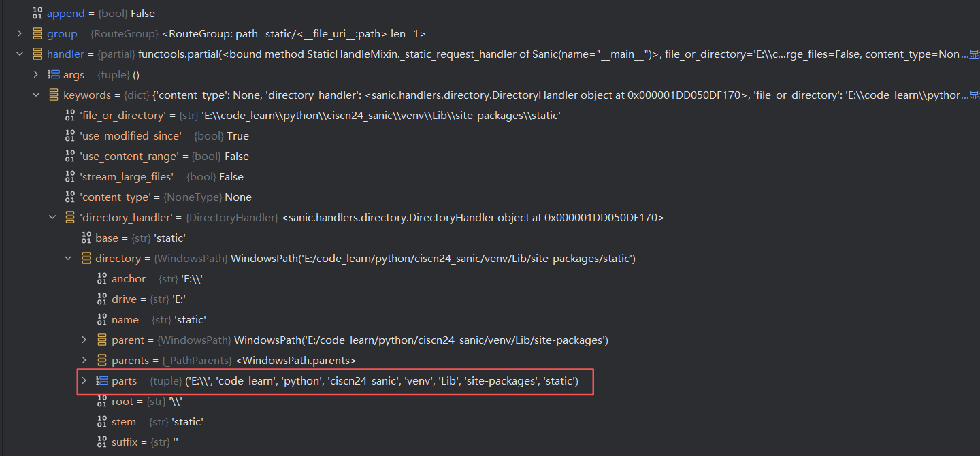This screenshot has height=456, width=980.
Task: Expand the group RouteGroup node
Action: pyautogui.click(x=20, y=34)
